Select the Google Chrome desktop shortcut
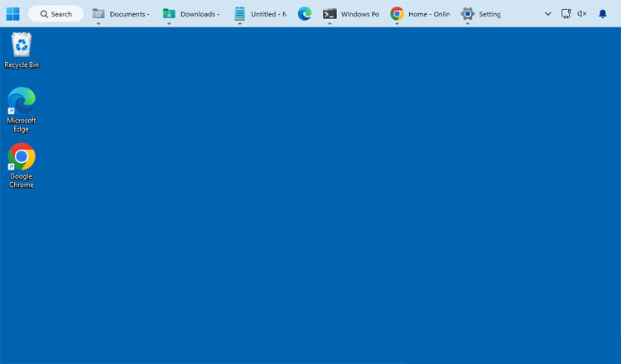The height and width of the screenshot is (364, 621). (22, 165)
